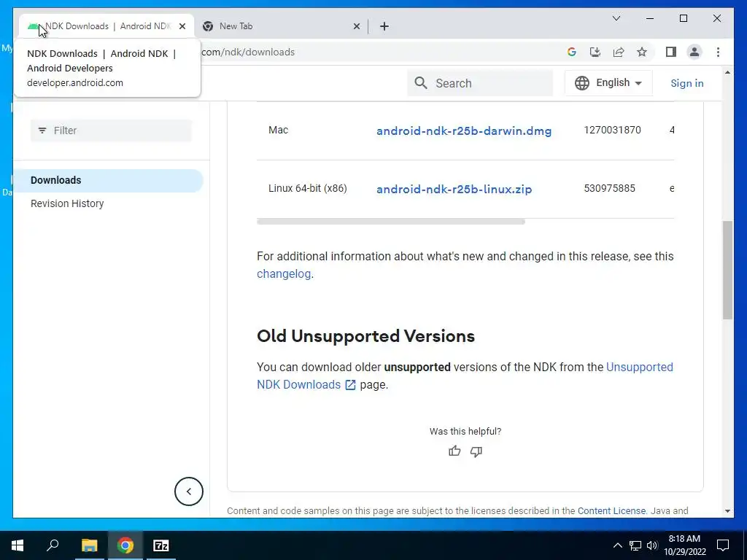This screenshot has height=560, width=747.
Task: Open the tab search dropdown arrow
Action: coord(616,18)
